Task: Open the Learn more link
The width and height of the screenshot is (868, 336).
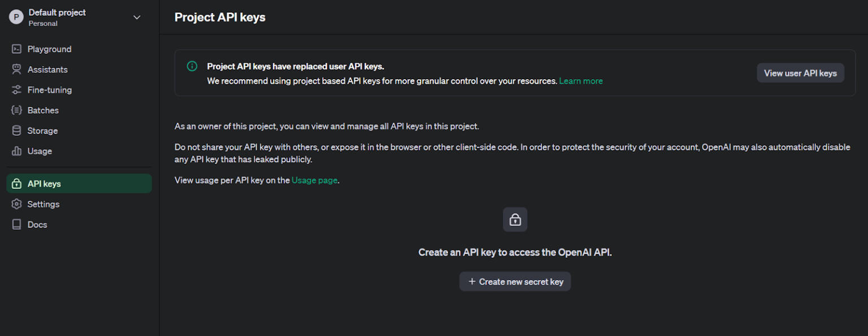Action: pos(580,81)
